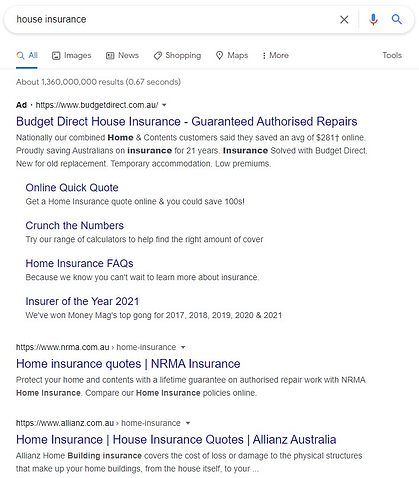The width and height of the screenshot is (419, 478).
Task: Open Budget Direct House Insurance ad link
Action: pyautogui.click(x=187, y=122)
